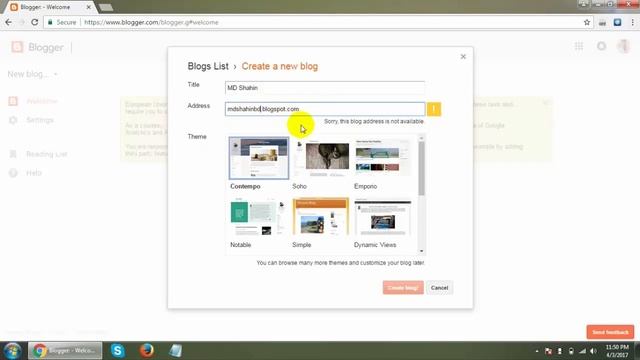This screenshot has height=360, width=640.
Task: Select the Contempo theme thumbnail
Action: click(258, 158)
